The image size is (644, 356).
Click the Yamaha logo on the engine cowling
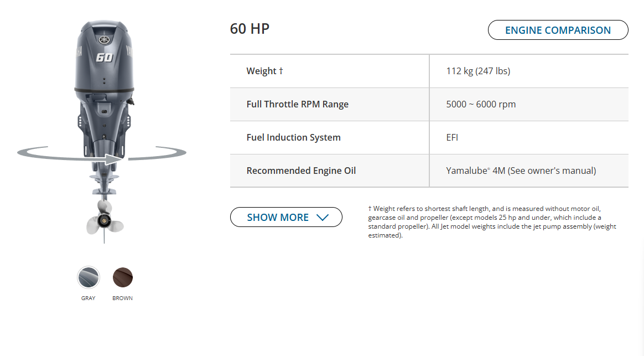point(104,40)
